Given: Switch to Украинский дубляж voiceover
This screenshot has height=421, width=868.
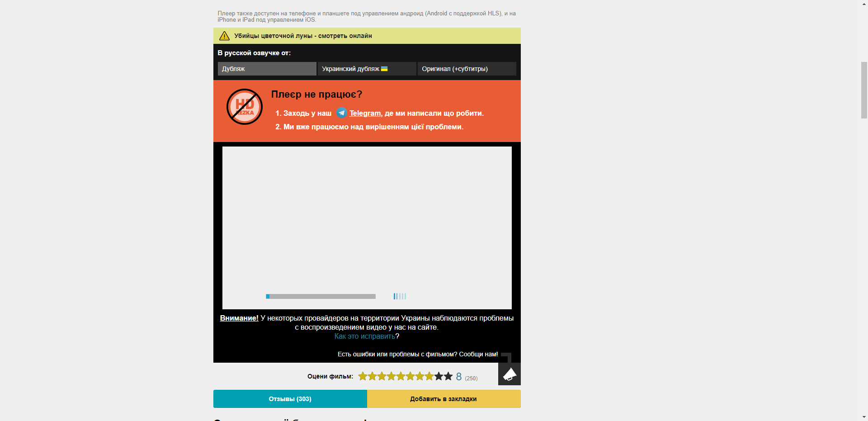Looking at the screenshot, I should tap(351, 69).
